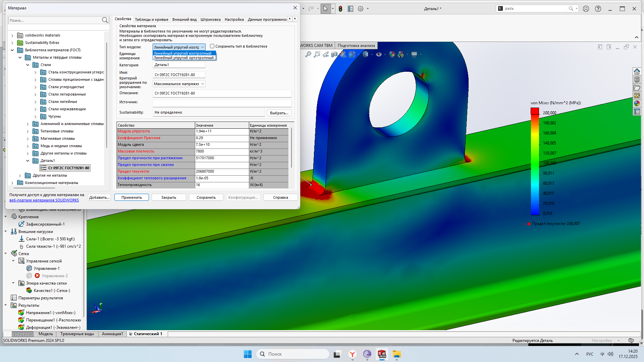Collapse 'Библиотека материалов (ГОСТ)' node
Viewport: 644px width, 362px height.
(12, 50)
